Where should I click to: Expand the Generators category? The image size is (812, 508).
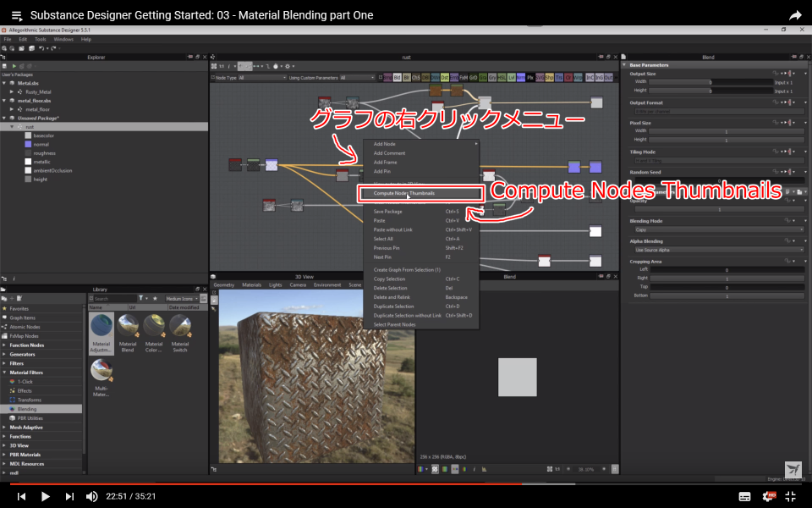[4, 355]
